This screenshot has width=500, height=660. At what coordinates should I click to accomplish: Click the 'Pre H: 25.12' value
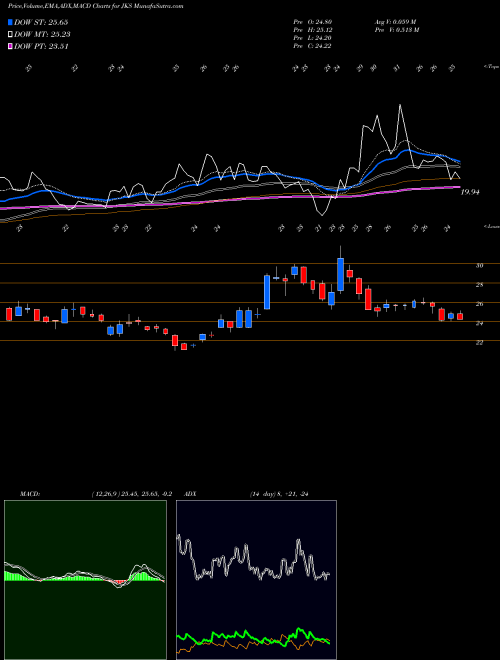pyautogui.click(x=313, y=30)
